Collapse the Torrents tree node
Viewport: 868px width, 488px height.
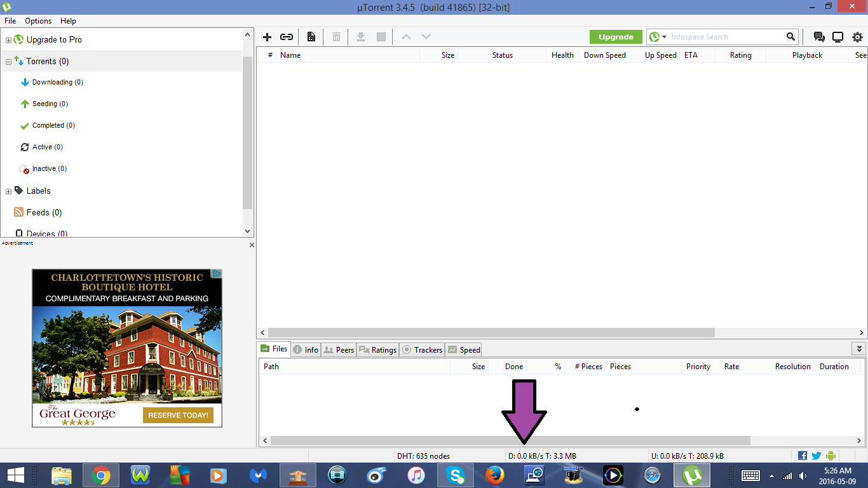coord(8,62)
